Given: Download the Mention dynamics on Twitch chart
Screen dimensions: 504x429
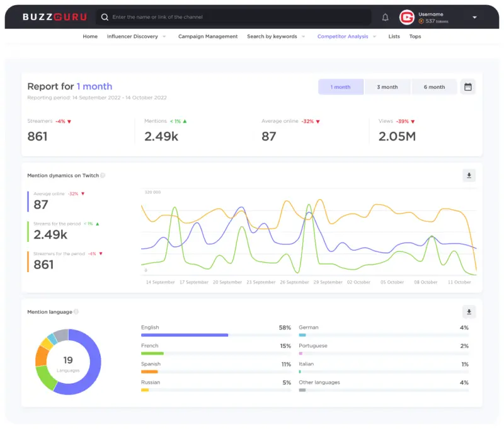Looking at the screenshot, I should click(469, 176).
